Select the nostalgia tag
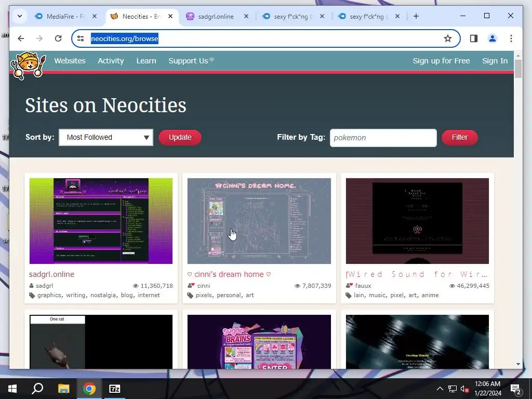The height and width of the screenshot is (399, 532). [x=103, y=295]
